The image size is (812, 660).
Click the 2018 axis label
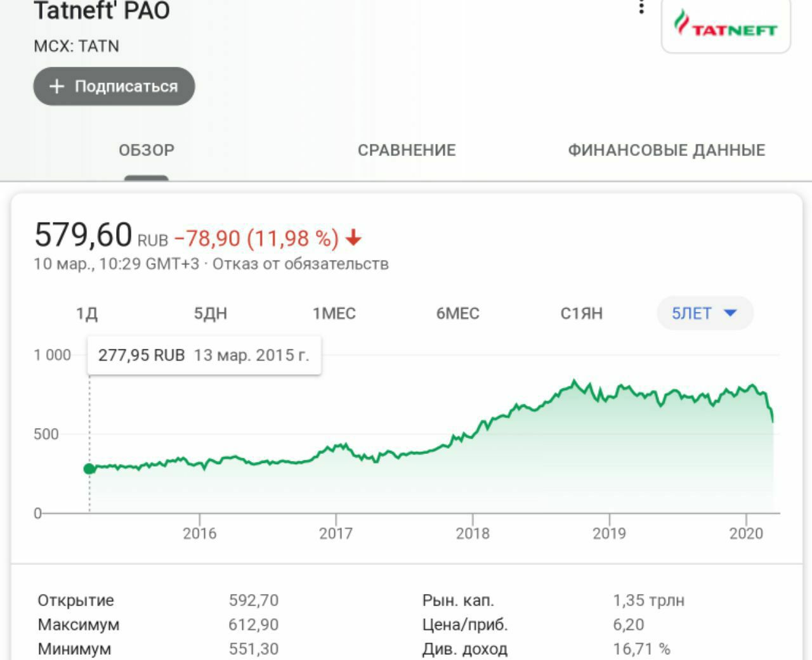pyautogui.click(x=473, y=533)
